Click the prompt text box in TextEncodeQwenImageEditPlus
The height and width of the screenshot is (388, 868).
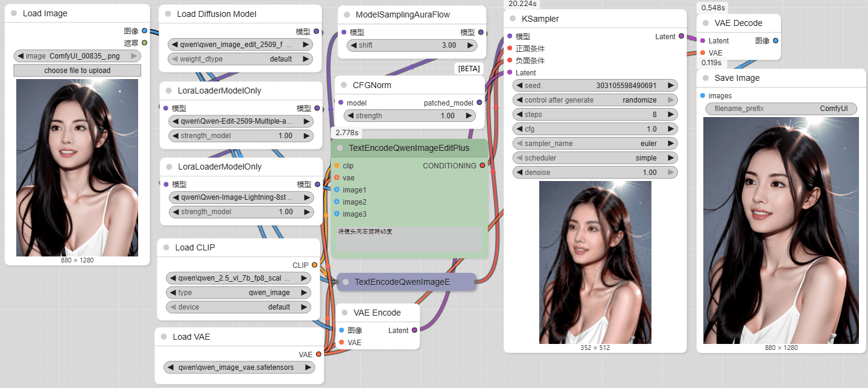[409, 239]
